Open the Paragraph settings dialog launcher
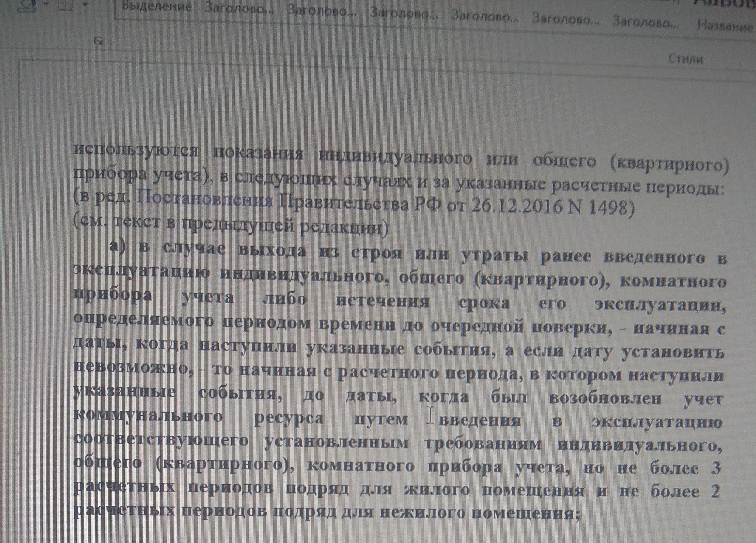 [98, 41]
